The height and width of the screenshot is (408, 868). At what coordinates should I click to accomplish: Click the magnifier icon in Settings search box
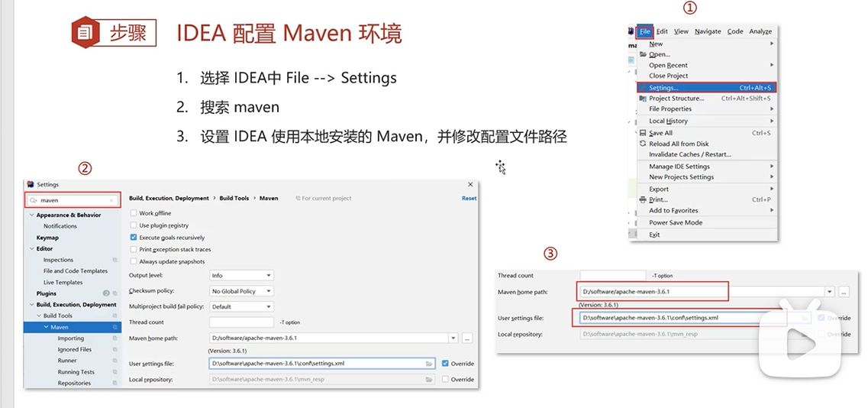(34, 200)
